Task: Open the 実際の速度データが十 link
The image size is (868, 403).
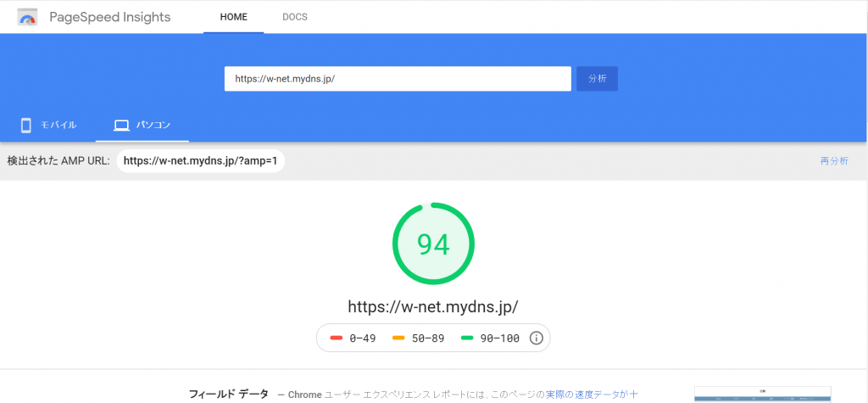Action: (x=592, y=395)
